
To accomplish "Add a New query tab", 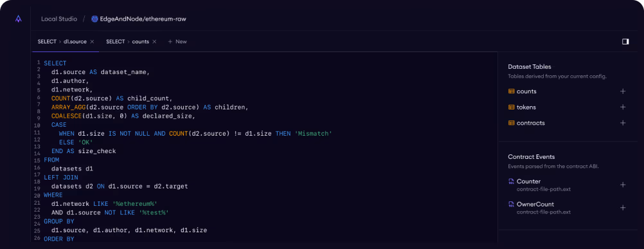I will point(177,41).
